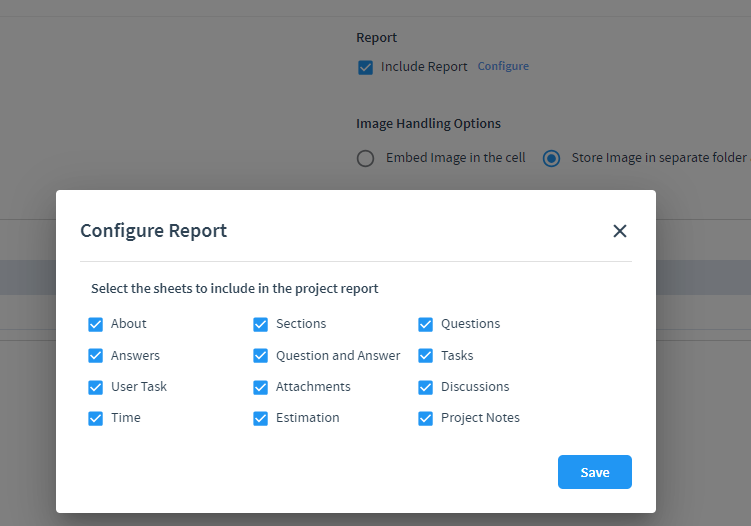
Task: Toggle the Sections checkbox
Action: (x=261, y=324)
